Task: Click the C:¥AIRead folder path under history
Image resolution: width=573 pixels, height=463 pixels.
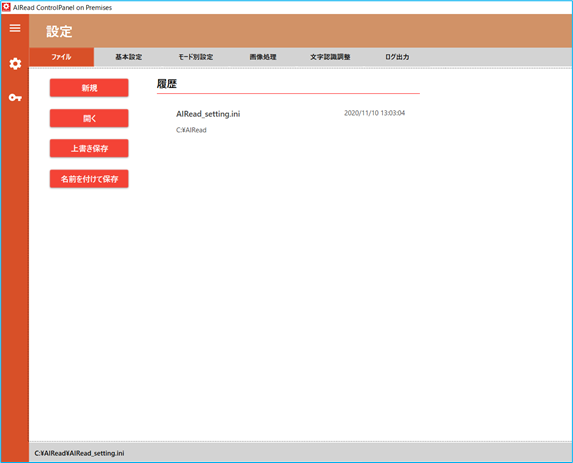Action: [191, 130]
